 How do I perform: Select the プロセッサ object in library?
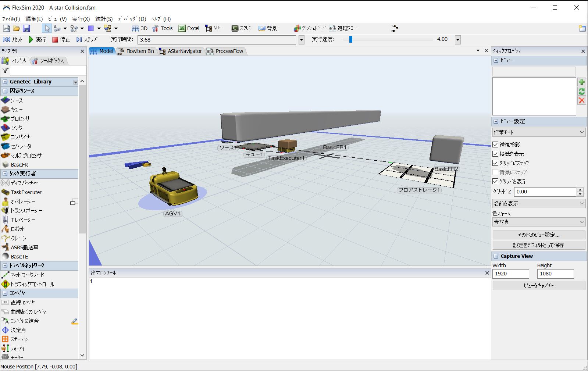click(x=19, y=119)
